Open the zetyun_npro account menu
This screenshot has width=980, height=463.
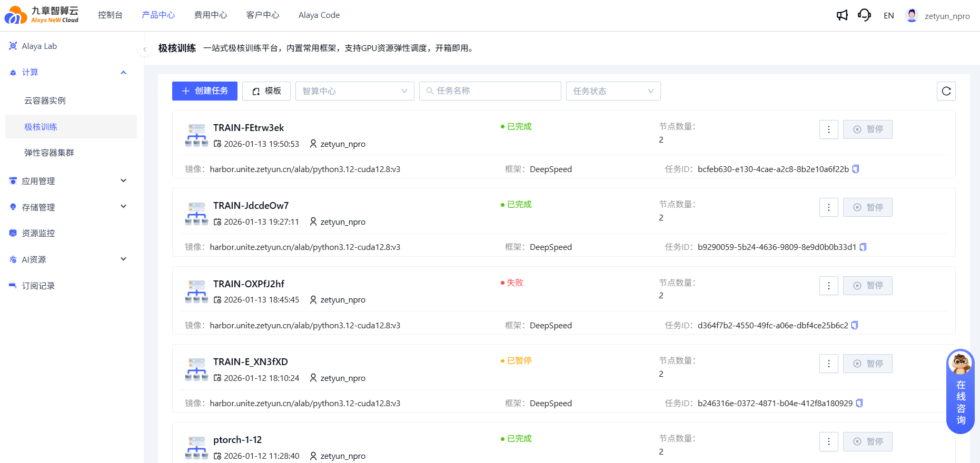point(947,16)
